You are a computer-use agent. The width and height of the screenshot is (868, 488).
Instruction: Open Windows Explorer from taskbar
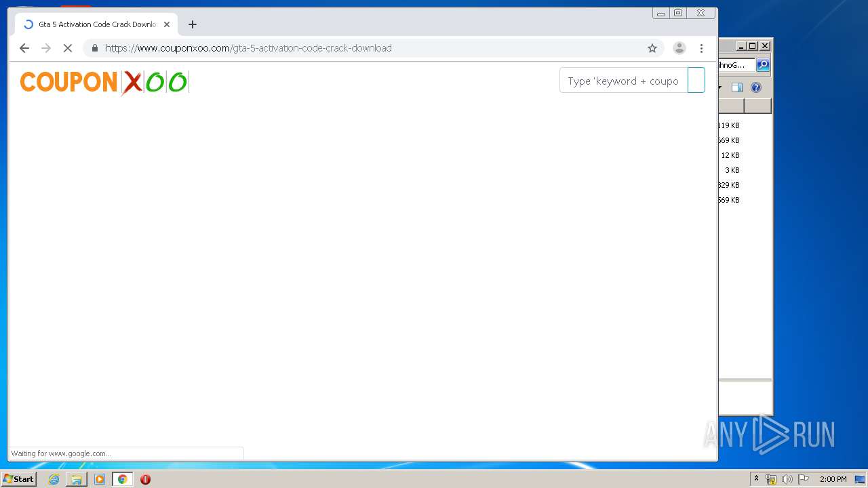[x=77, y=479]
